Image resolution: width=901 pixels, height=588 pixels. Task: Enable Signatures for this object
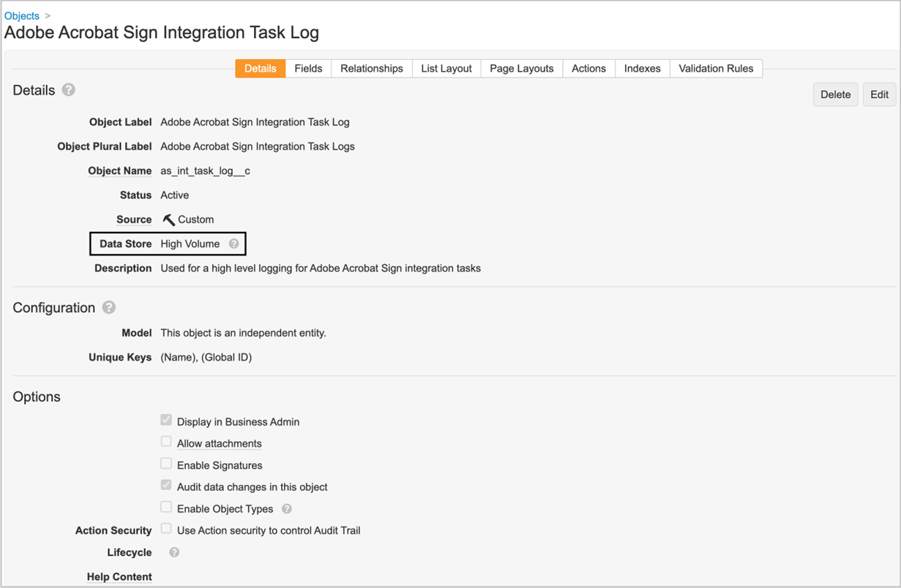tap(166, 463)
